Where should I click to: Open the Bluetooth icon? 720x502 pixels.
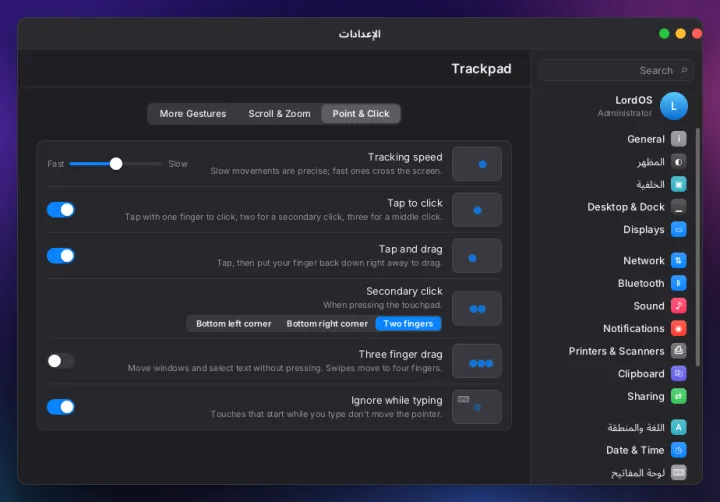678,283
